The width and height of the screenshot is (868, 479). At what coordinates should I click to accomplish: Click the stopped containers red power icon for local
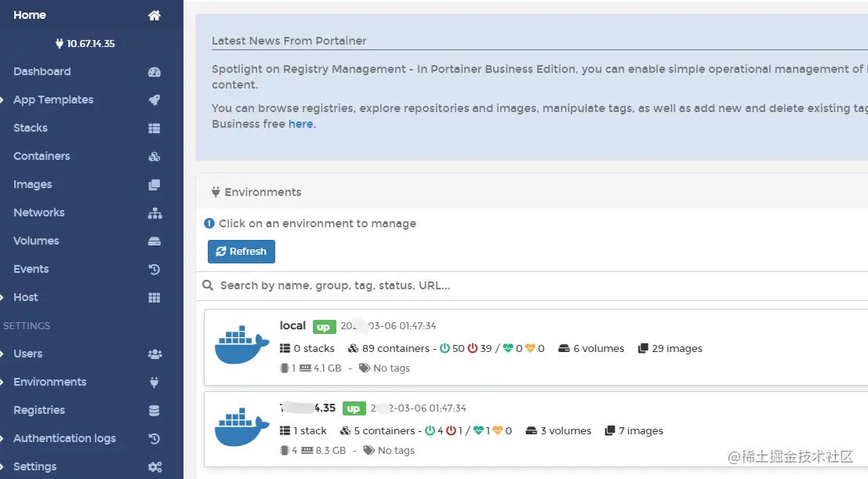click(x=472, y=348)
